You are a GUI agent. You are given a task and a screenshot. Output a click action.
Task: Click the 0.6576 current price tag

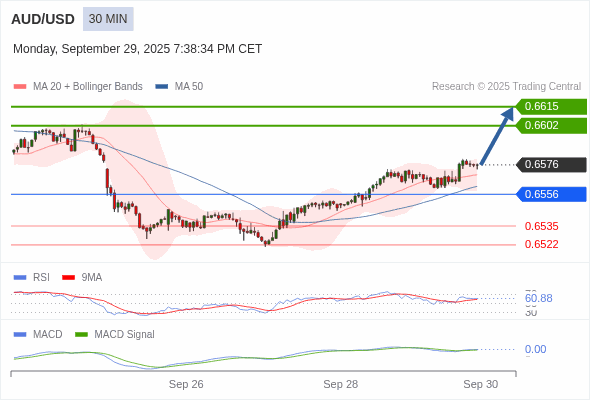(551, 164)
